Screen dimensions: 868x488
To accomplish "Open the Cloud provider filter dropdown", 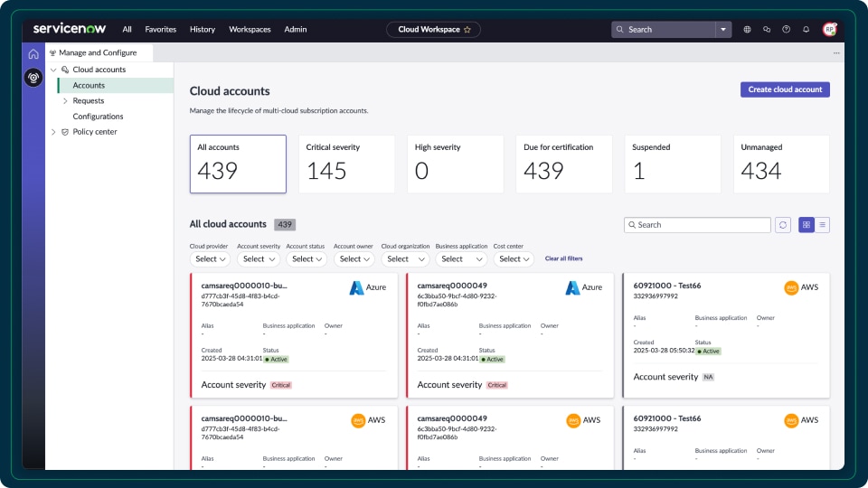I will click(211, 259).
